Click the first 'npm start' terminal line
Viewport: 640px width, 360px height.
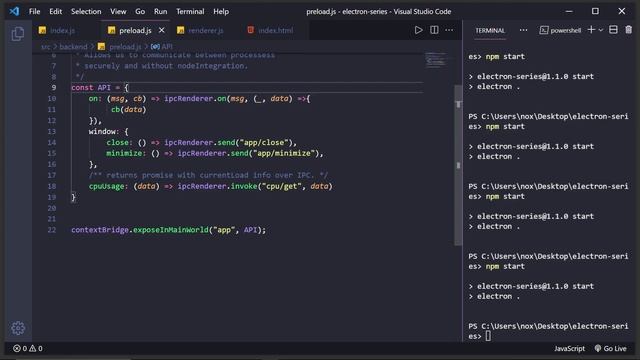click(505, 57)
